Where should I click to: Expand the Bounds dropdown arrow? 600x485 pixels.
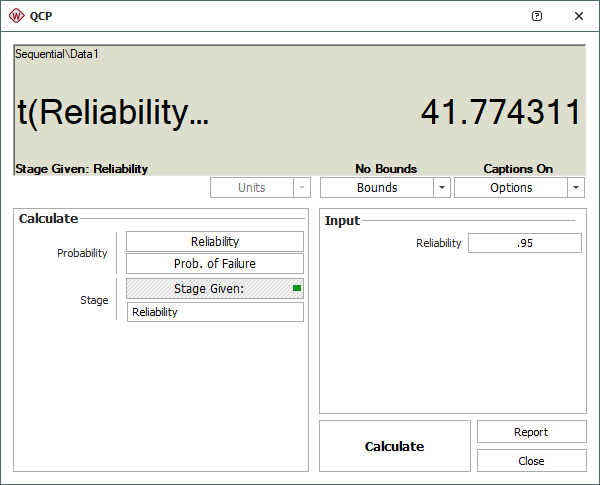pyautogui.click(x=442, y=188)
